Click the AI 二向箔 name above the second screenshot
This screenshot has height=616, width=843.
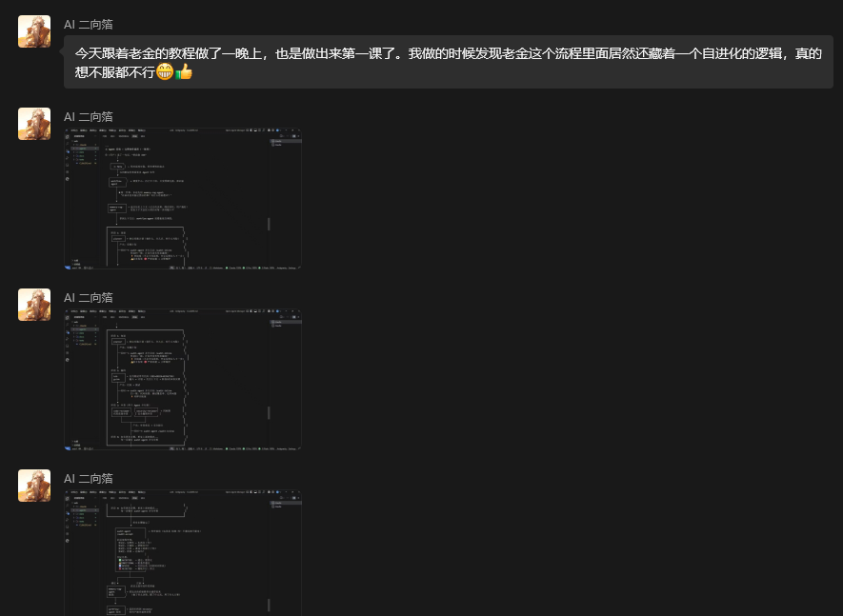[x=89, y=298]
